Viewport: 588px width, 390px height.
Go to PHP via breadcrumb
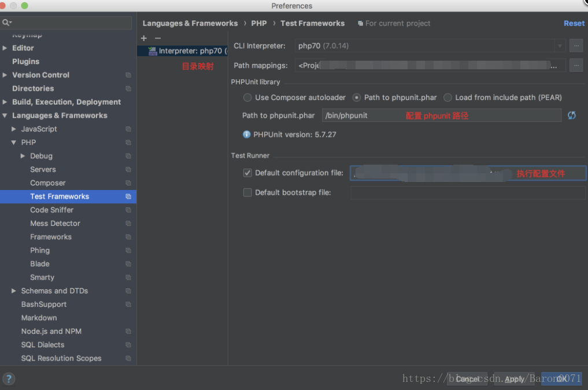pos(258,23)
